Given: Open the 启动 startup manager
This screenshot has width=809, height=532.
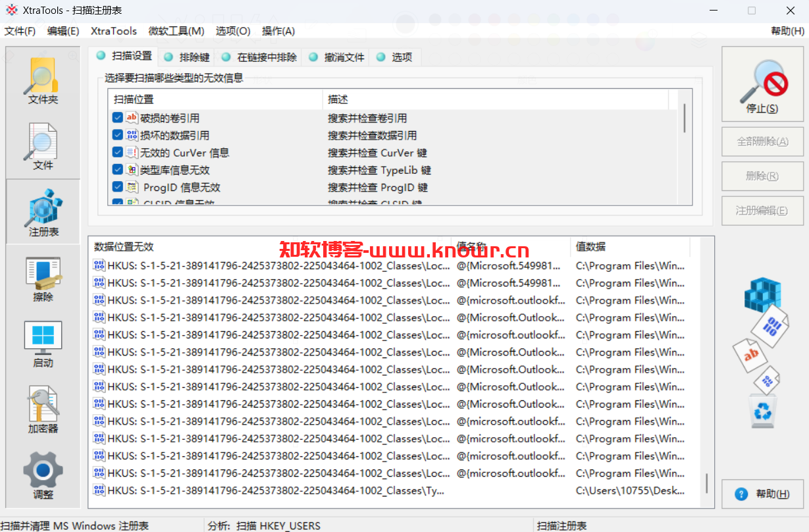Looking at the screenshot, I should pyautogui.click(x=43, y=343).
